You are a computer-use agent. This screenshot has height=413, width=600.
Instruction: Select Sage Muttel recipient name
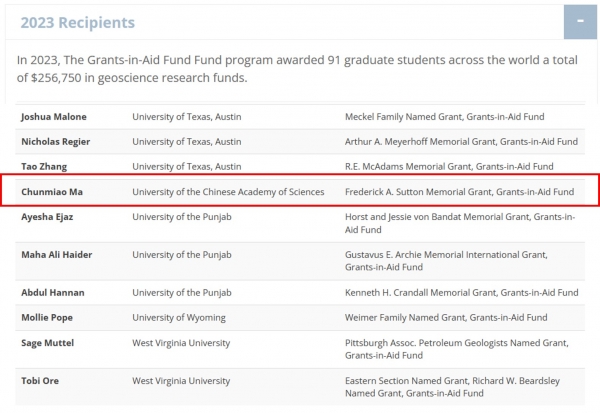[x=47, y=343]
